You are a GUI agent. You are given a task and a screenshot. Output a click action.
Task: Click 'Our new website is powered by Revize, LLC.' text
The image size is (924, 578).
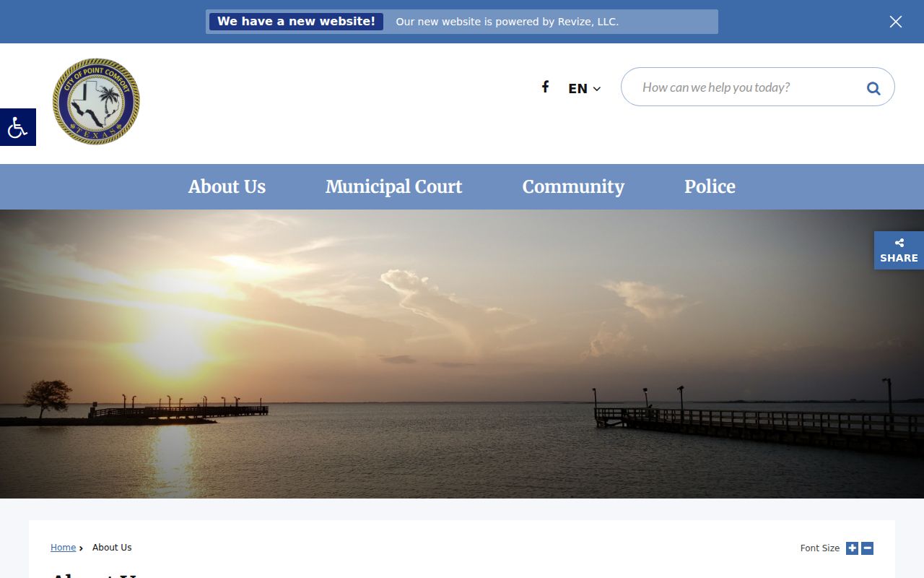click(507, 22)
